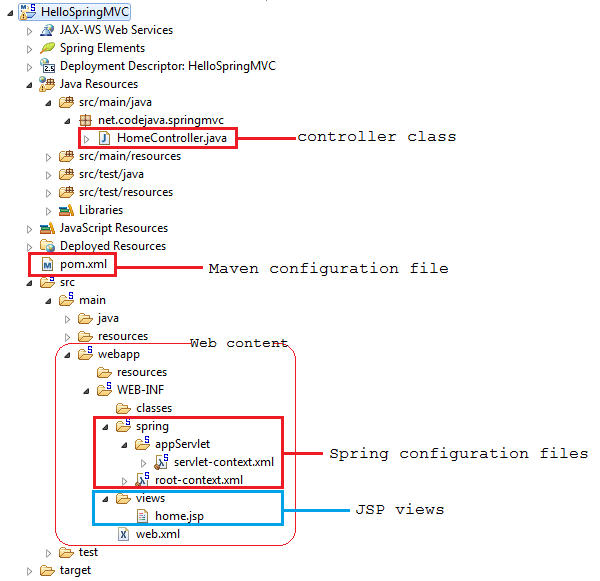This screenshot has width=600, height=581.
Task: Collapse the net.codejava.springmvc package
Action: click(67, 121)
